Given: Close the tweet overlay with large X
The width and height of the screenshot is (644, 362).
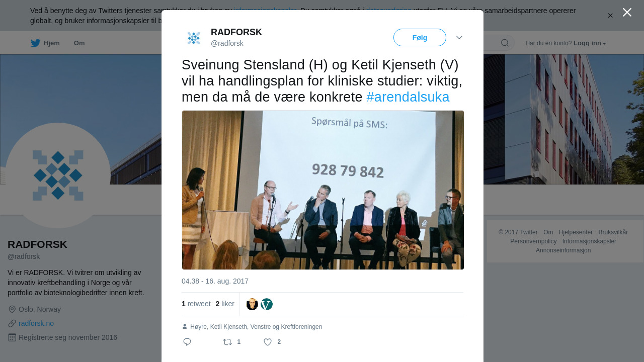Looking at the screenshot, I should (627, 12).
